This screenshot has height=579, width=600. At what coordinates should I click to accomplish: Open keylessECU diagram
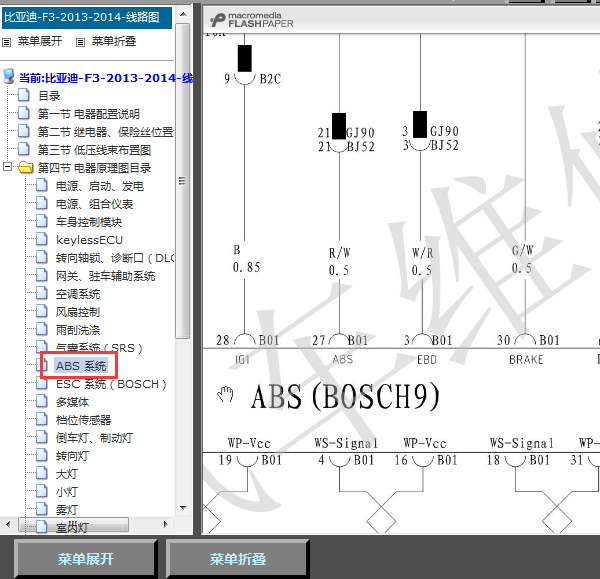click(89, 240)
